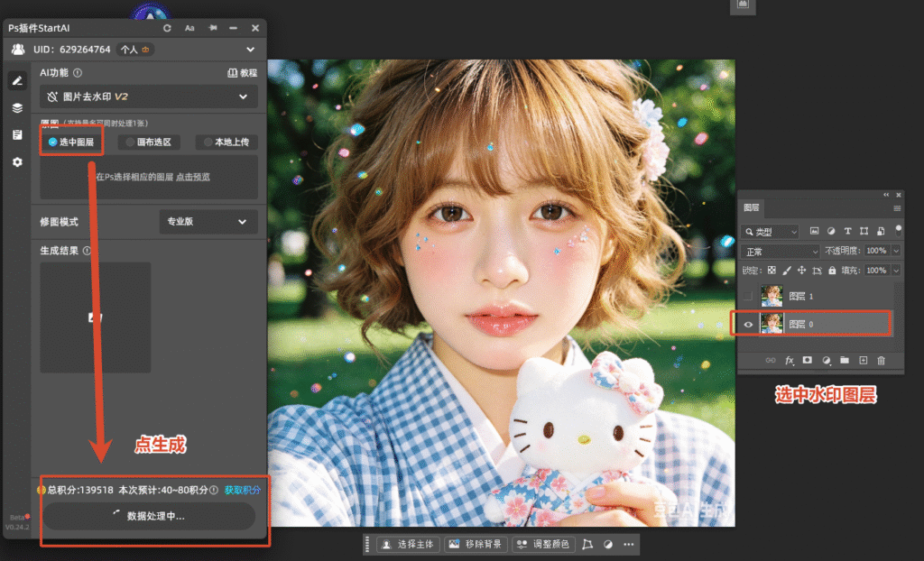Click the 移除背景 button
The height and width of the screenshot is (561, 924).
click(x=476, y=545)
